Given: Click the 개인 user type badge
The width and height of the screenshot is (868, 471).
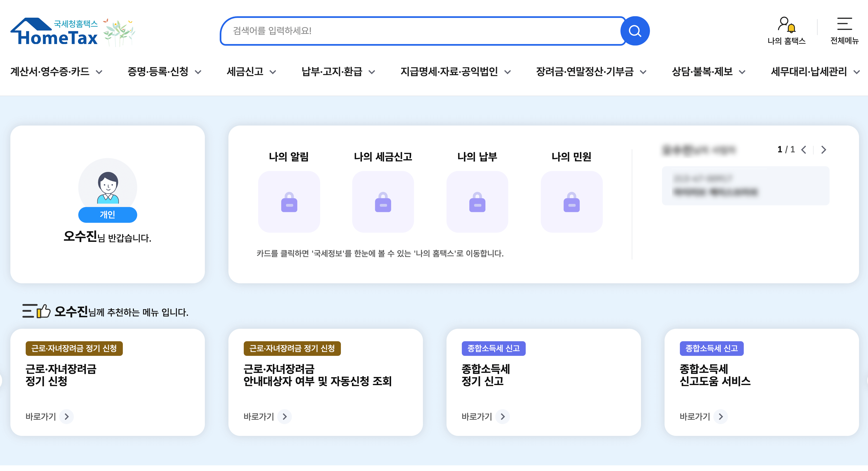Looking at the screenshot, I should [x=107, y=215].
